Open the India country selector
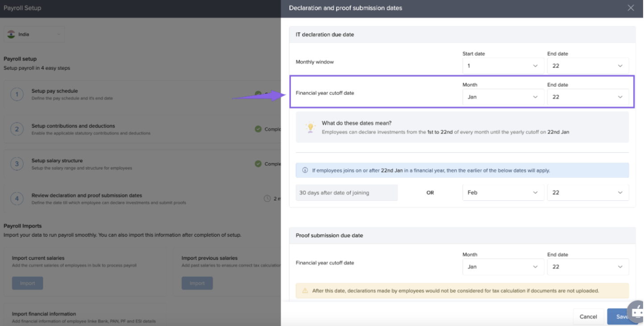 (34, 34)
